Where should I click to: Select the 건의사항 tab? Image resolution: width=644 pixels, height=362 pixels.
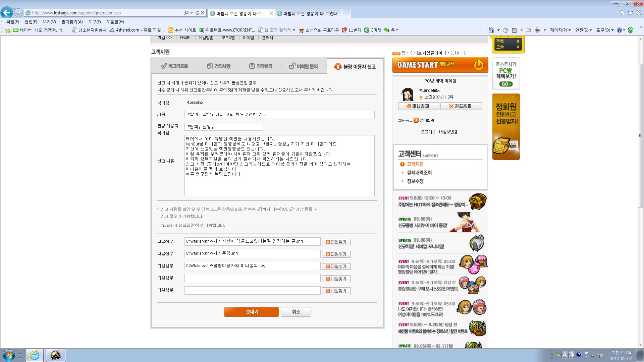[x=218, y=66]
